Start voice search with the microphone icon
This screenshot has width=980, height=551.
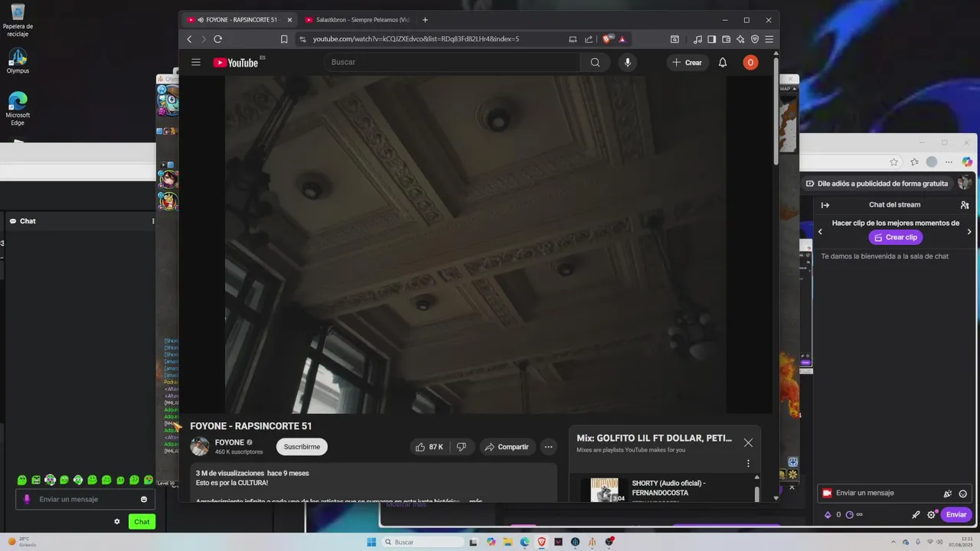click(x=628, y=62)
